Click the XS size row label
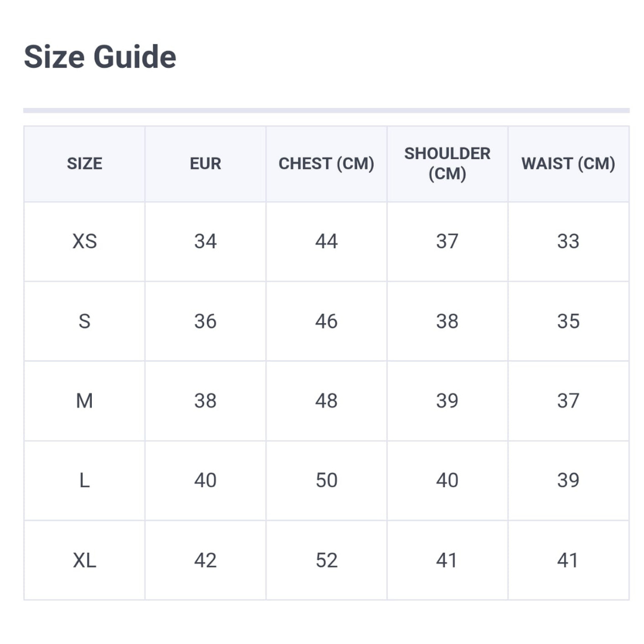The height and width of the screenshot is (644, 644). click(84, 241)
